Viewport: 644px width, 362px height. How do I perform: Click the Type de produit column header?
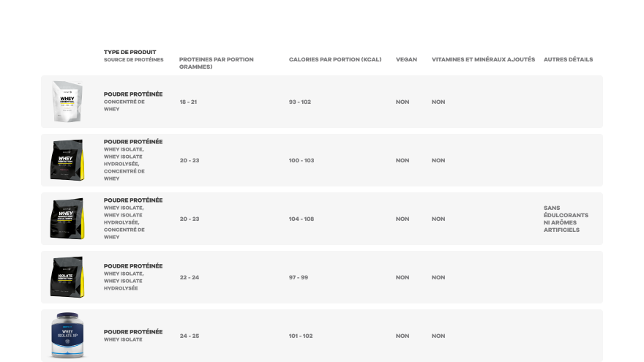(130, 52)
